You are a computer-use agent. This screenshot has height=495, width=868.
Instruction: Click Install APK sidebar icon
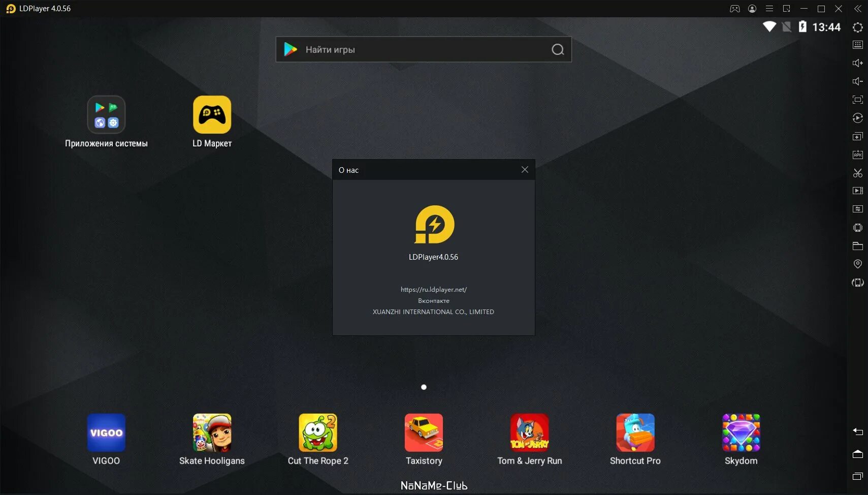pos(858,154)
